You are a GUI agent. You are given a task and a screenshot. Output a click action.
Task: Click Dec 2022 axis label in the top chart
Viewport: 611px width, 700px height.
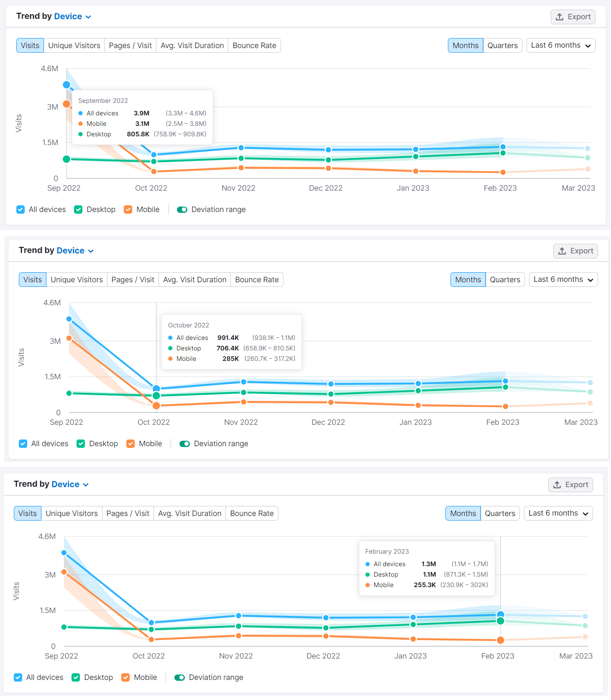[x=326, y=188]
